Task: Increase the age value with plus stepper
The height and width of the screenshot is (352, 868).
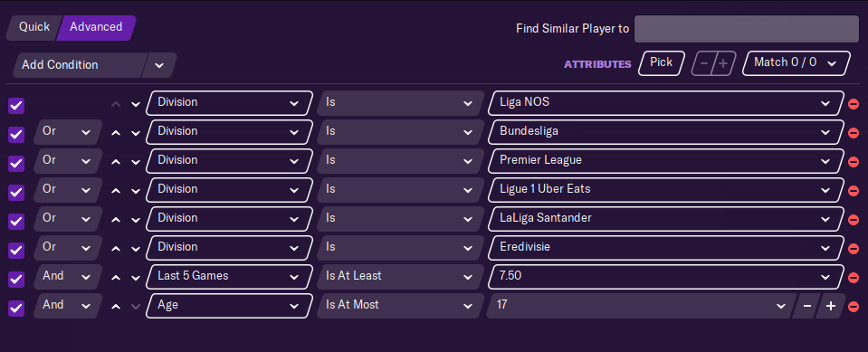Action: point(830,306)
